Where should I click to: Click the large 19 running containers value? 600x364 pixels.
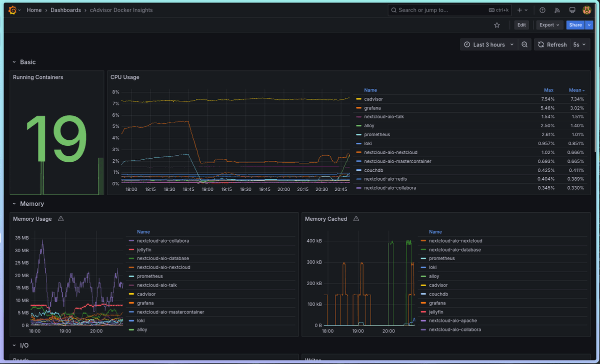click(x=55, y=139)
